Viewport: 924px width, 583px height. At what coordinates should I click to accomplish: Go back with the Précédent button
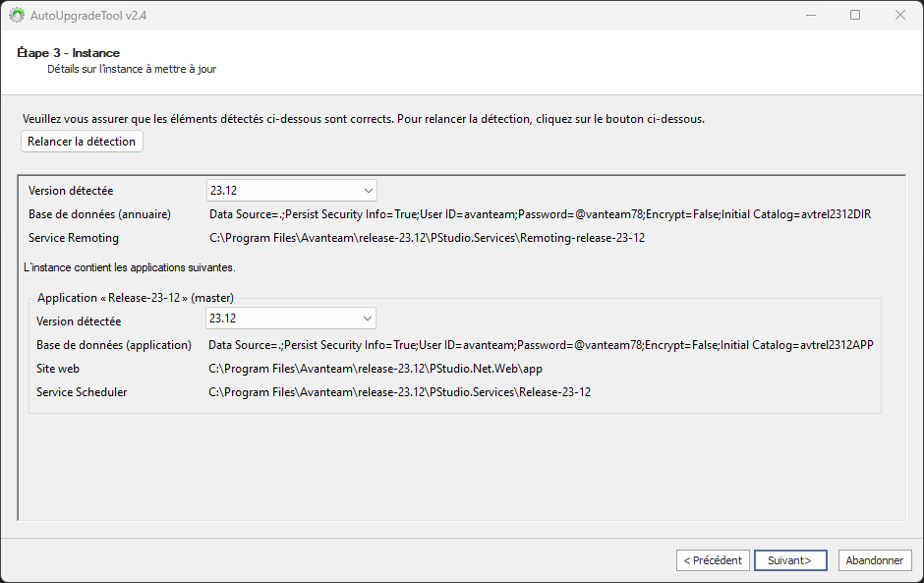pos(713,560)
